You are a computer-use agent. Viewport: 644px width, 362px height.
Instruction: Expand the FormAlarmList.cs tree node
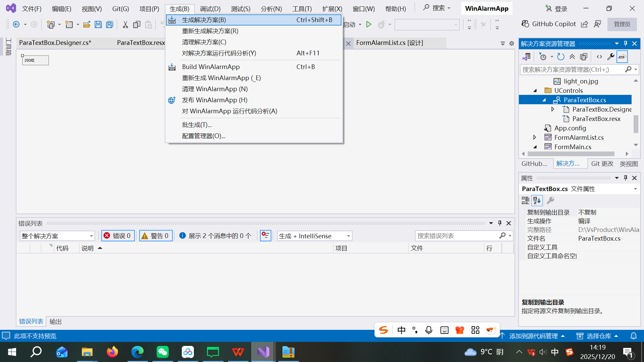[535, 137]
